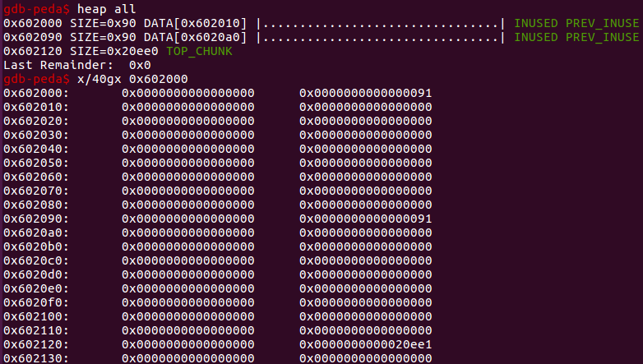The height and width of the screenshot is (364, 643).
Task: Click SIZE=0x20ee0 text
Action: (x=114, y=51)
